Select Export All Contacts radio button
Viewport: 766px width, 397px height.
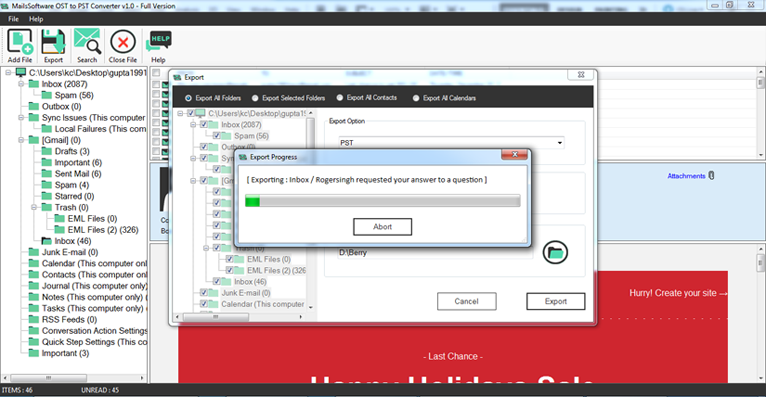[340, 98]
